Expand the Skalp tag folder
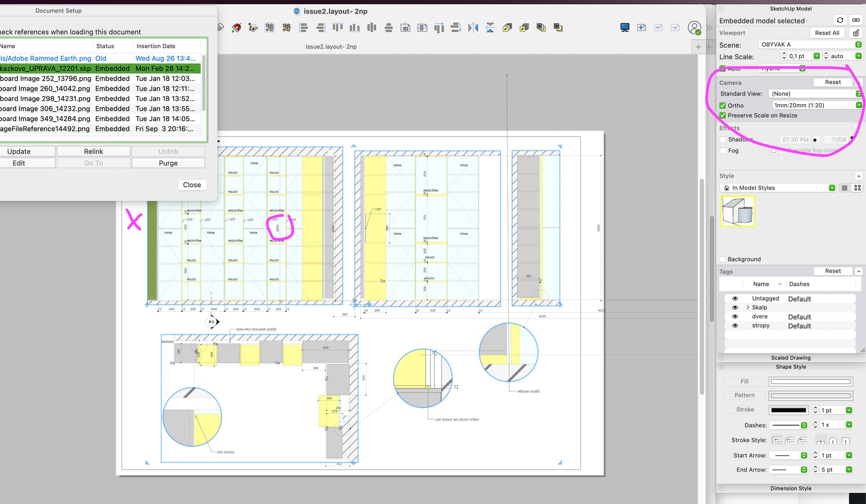The width and height of the screenshot is (866, 504). tap(748, 307)
